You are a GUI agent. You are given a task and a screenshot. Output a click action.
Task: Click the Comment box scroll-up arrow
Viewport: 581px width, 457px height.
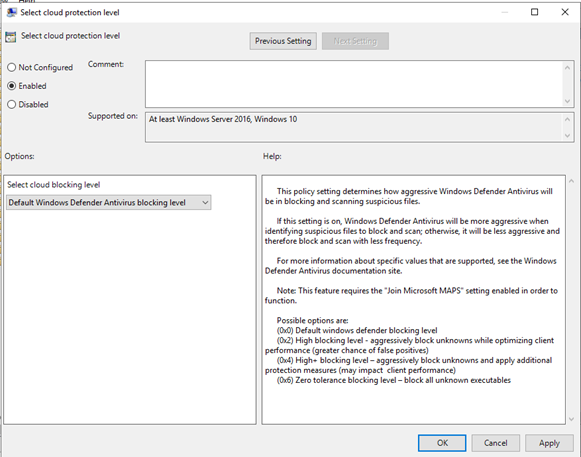click(567, 68)
